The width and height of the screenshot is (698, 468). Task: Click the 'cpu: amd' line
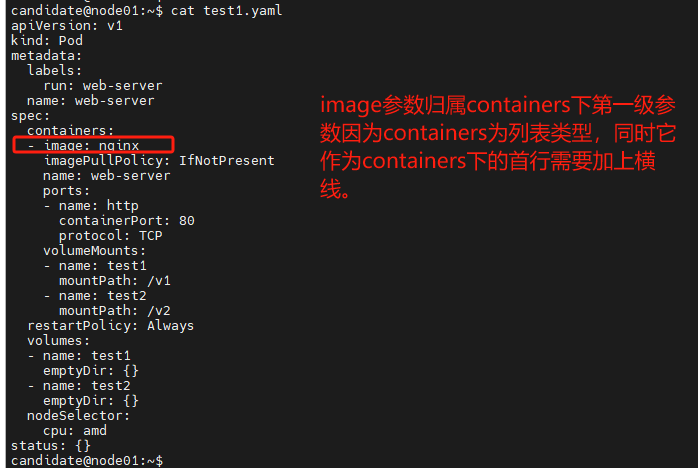(x=74, y=430)
